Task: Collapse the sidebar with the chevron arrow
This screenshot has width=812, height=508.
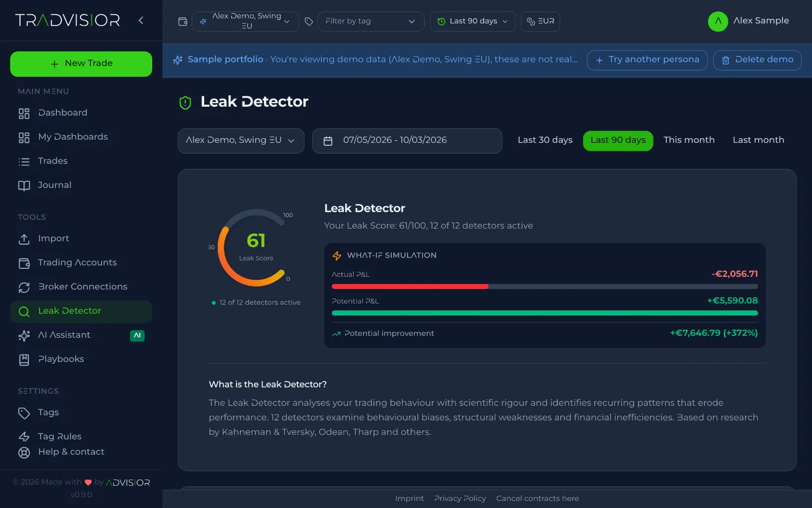Action: (x=141, y=20)
